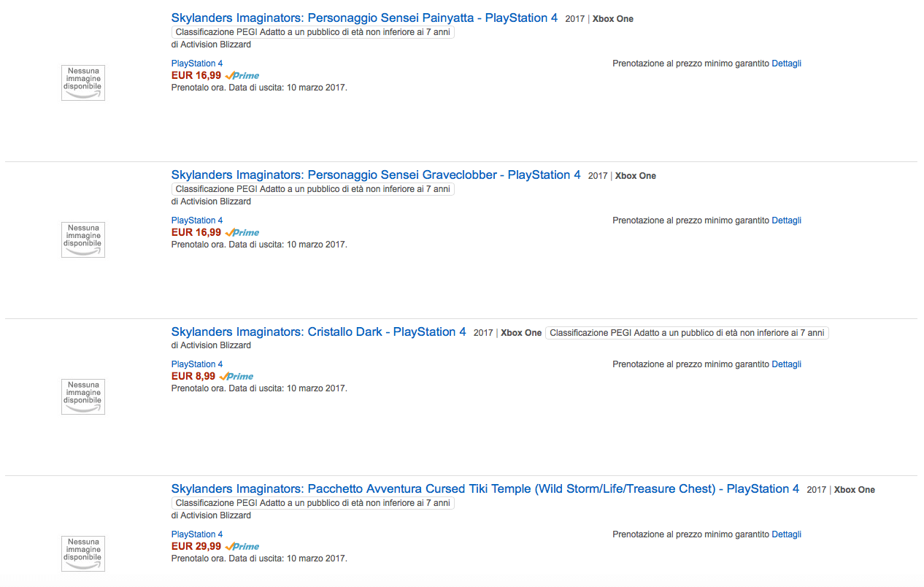Open Sensei Graveclobber product title link
924x587 pixels.
tap(376, 174)
